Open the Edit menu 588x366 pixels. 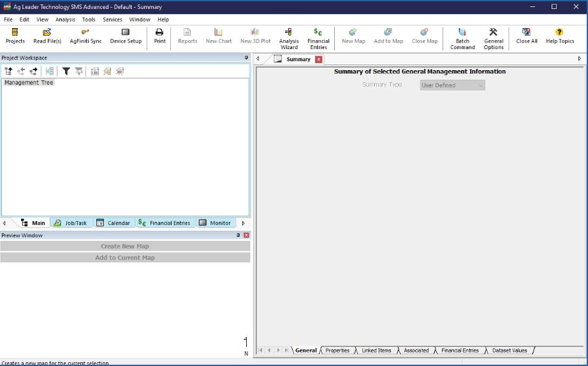(24, 20)
